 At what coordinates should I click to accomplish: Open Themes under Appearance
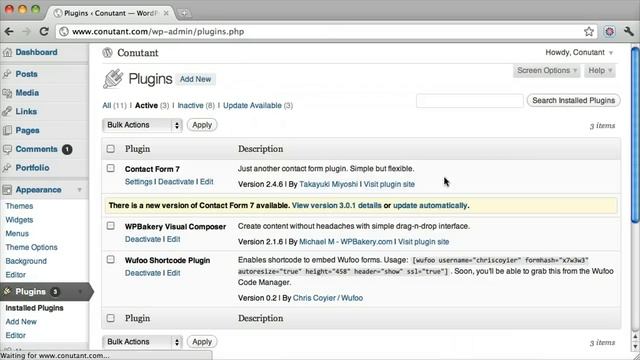point(19,206)
